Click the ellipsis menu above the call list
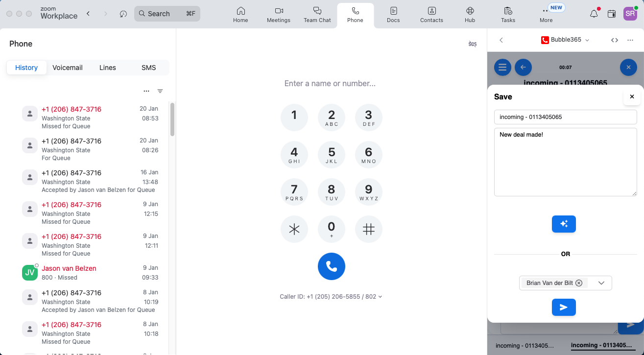Image resolution: width=644 pixels, height=355 pixels. (x=146, y=91)
